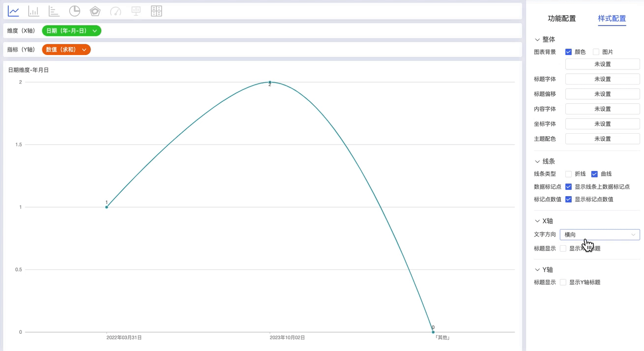Click the 指标（Y轴） label
Viewport: 644px width, 351px height.
[21, 50]
